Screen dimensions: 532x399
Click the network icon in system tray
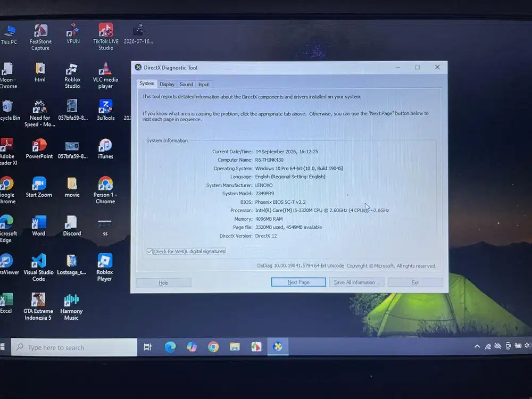coord(487,346)
